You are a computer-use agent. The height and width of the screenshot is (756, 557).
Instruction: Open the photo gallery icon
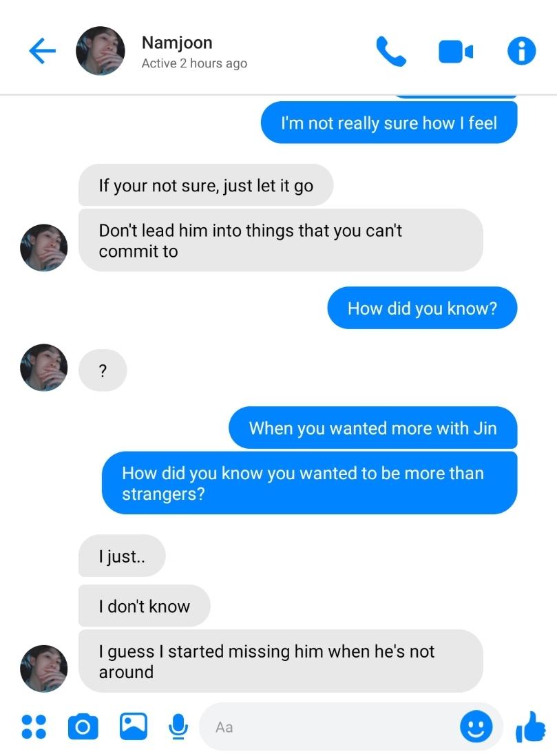[x=134, y=726]
